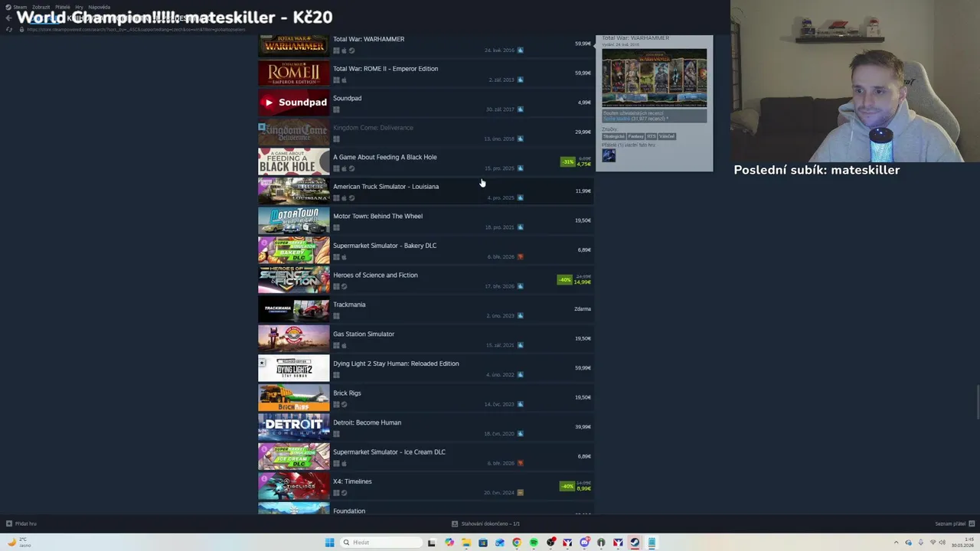Click the Strategické tag in the hover panel
Viewport: 980px width, 551px height.
[x=613, y=136]
